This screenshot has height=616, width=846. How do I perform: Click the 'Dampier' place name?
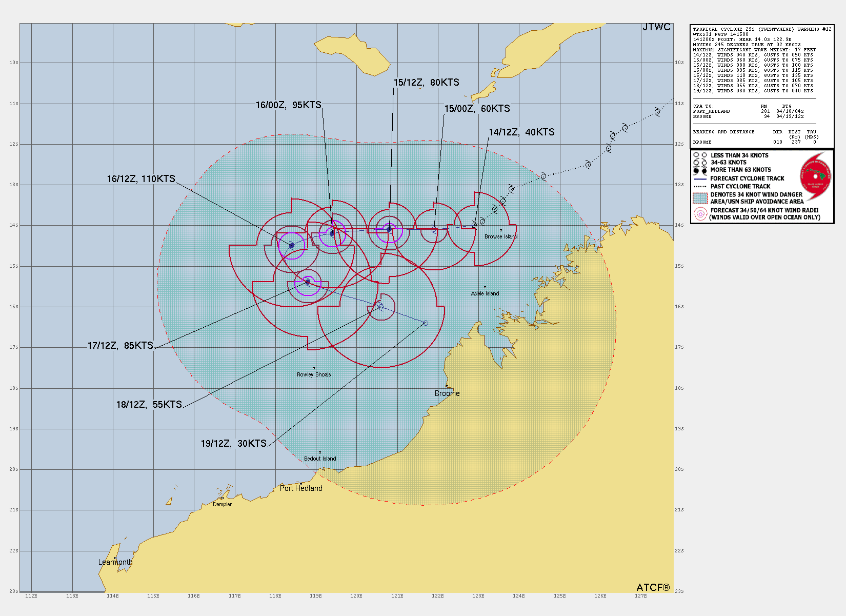pos(223,505)
